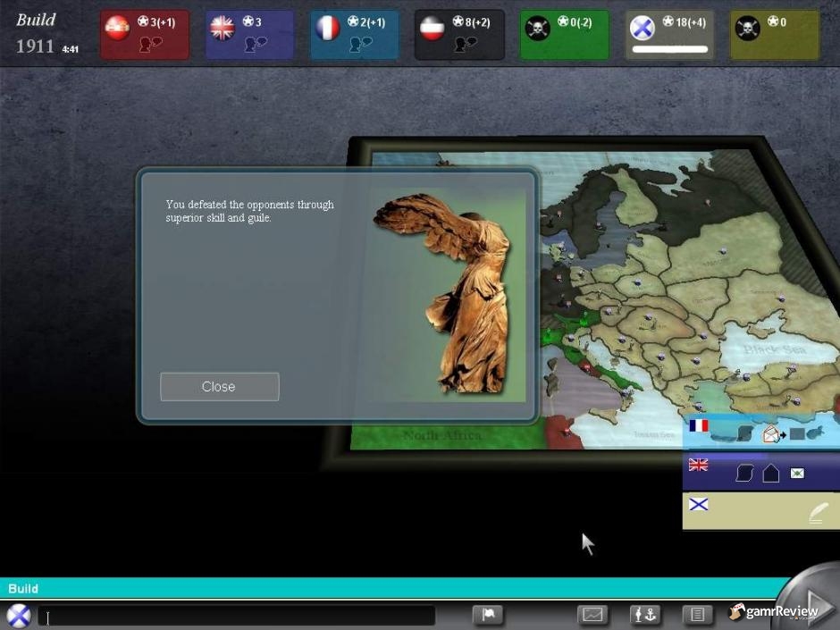The height and width of the screenshot is (630, 840).
Task: Select the France tricolor power panel
Action: coord(354,34)
